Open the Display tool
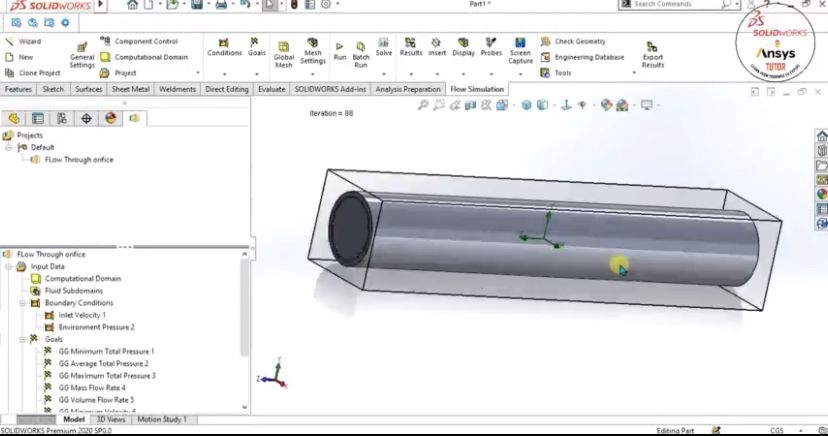Screen dimensions: 828x436 point(463,47)
